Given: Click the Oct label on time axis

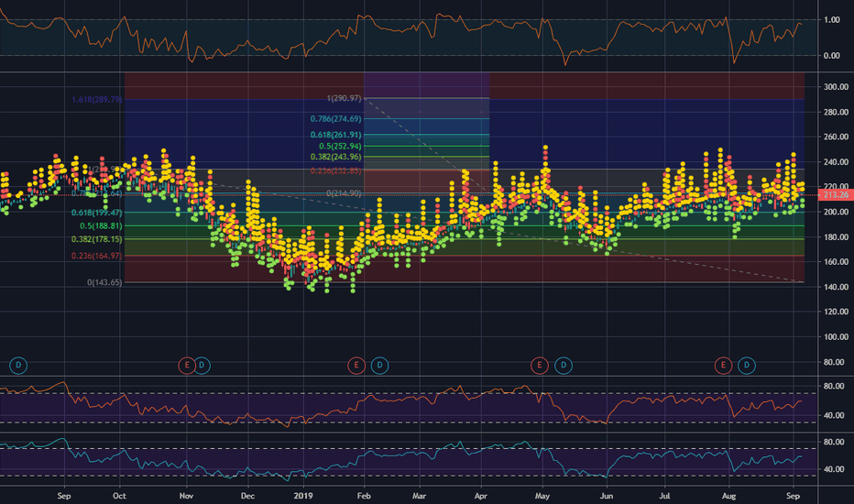Looking at the screenshot, I should (119, 496).
